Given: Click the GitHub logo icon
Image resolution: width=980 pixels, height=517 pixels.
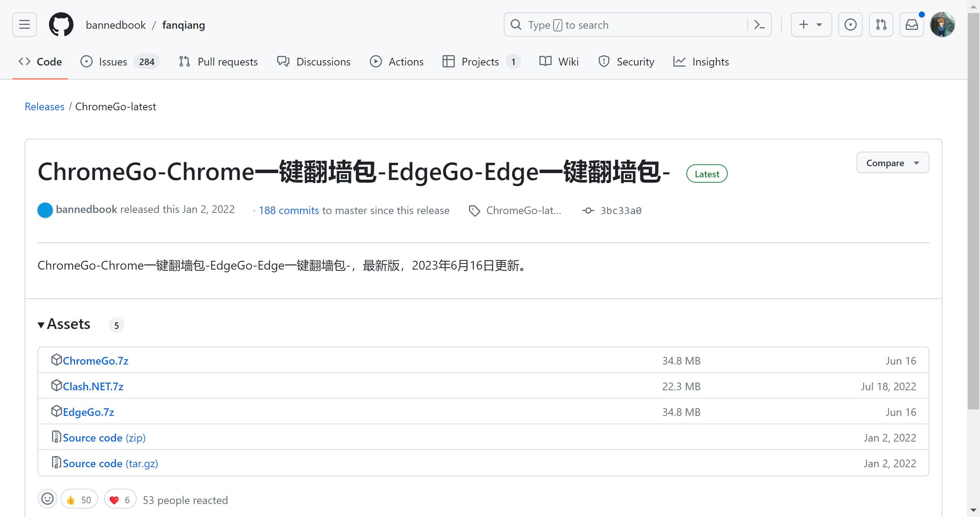Looking at the screenshot, I should point(61,25).
